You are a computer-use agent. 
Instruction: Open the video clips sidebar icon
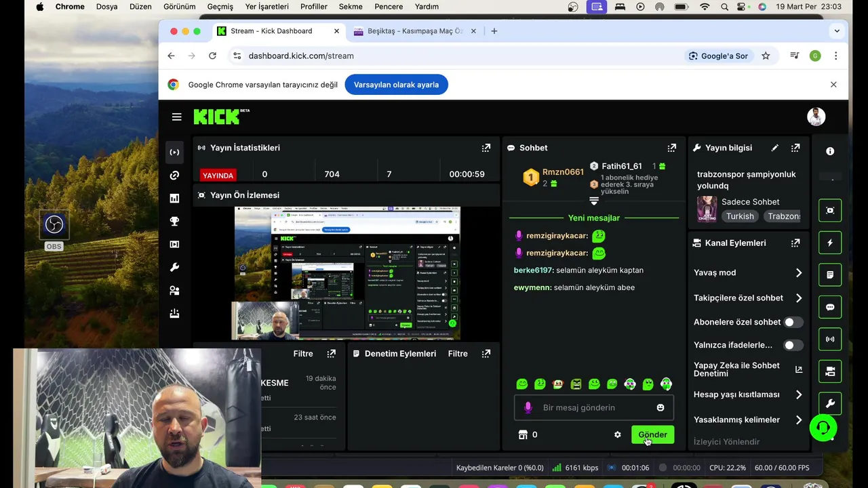pos(174,245)
